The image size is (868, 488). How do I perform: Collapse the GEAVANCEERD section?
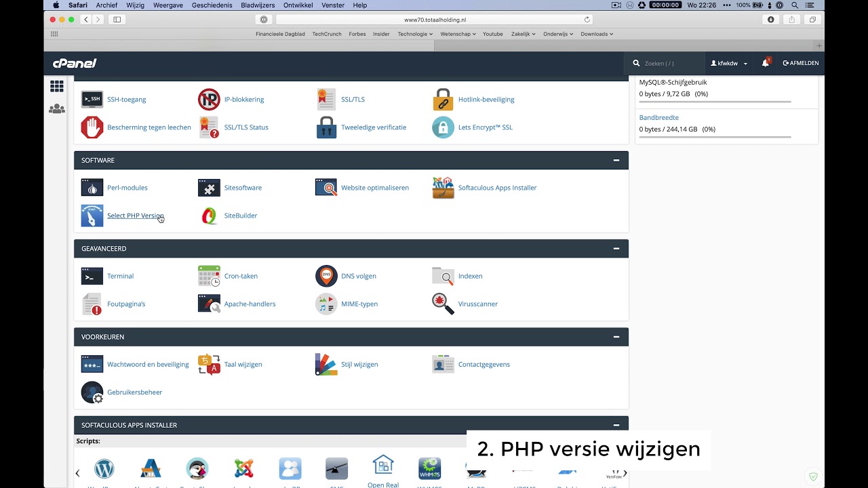(616, 249)
